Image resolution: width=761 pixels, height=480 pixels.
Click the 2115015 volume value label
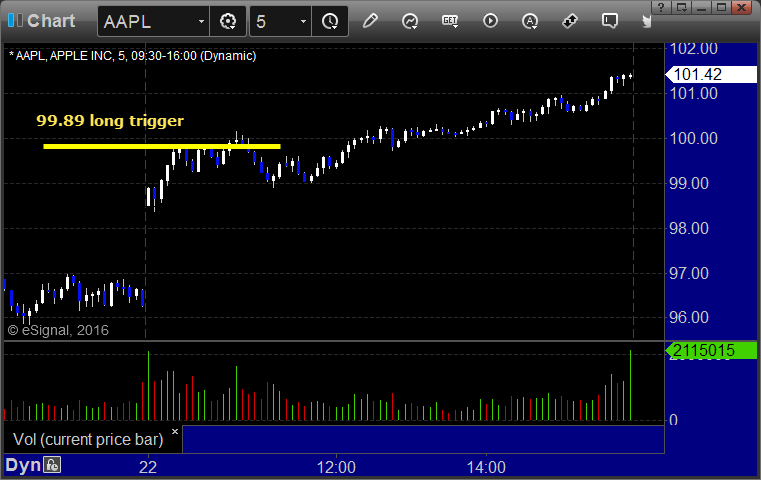tap(711, 350)
